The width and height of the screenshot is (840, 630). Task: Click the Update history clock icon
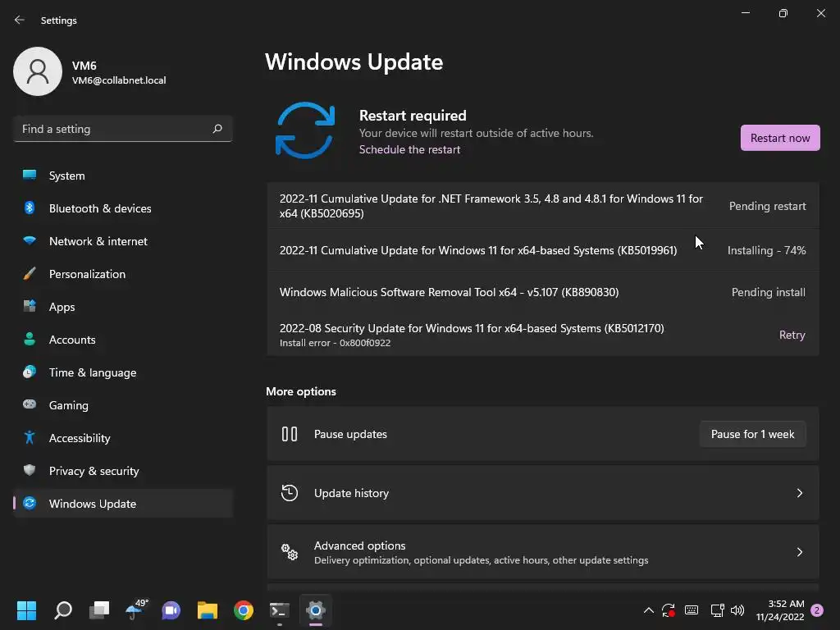(x=290, y=493)
